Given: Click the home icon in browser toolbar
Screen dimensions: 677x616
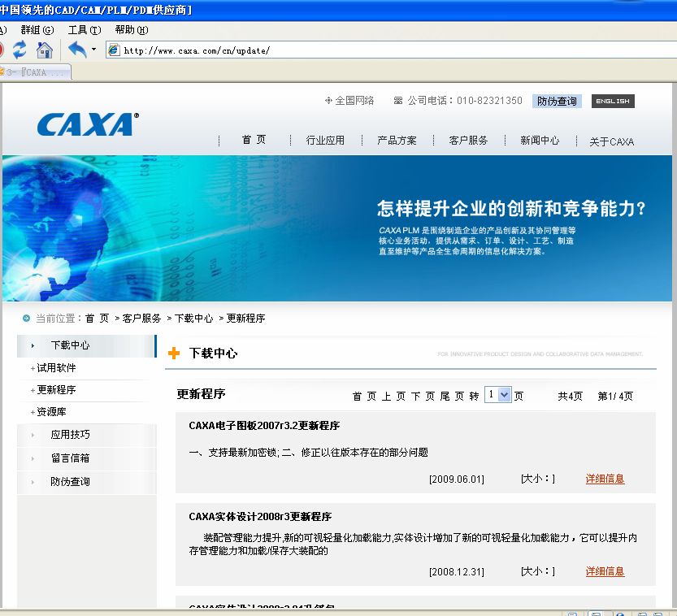Looking at the screenshot, I should 45,50.
